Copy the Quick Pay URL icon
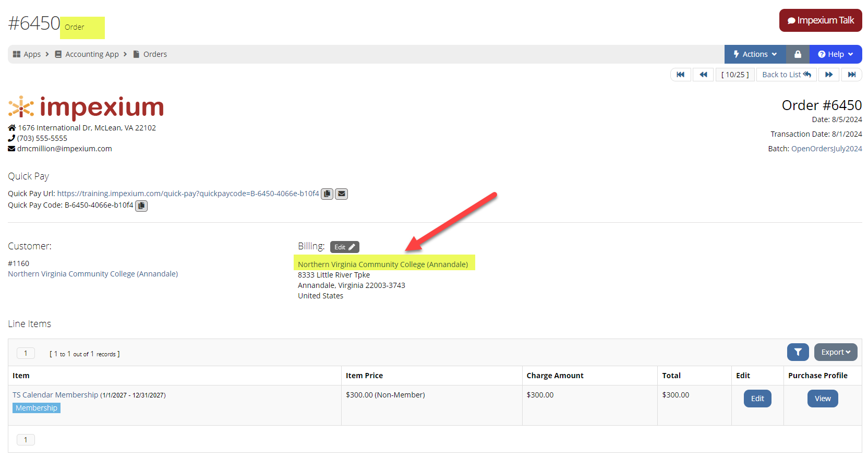 (x=327, y=194)
